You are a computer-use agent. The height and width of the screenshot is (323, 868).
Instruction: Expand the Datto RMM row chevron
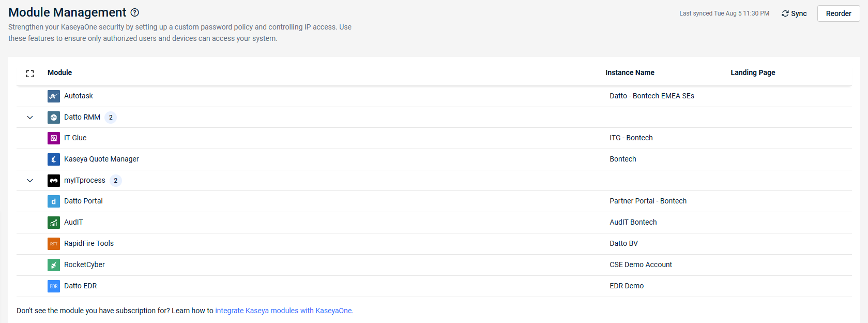[30, 118]
